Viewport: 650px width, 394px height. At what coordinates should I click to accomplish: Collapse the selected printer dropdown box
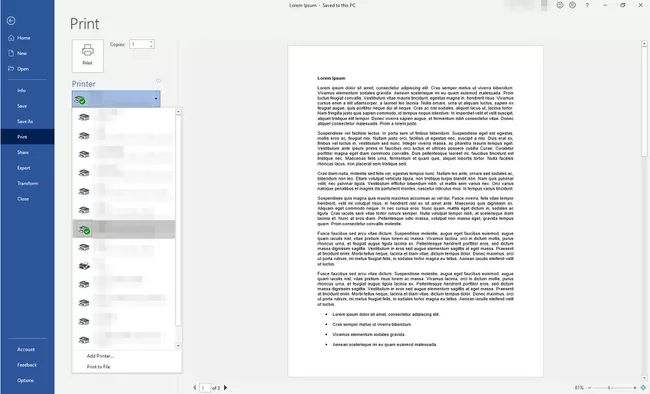pyautogui.click(x=116, y=99)
